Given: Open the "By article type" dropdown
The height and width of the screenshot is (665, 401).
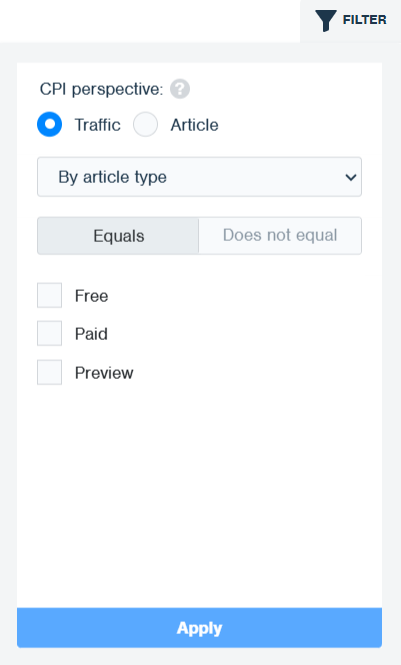Looking at the screenshot, I should (199, 177).
